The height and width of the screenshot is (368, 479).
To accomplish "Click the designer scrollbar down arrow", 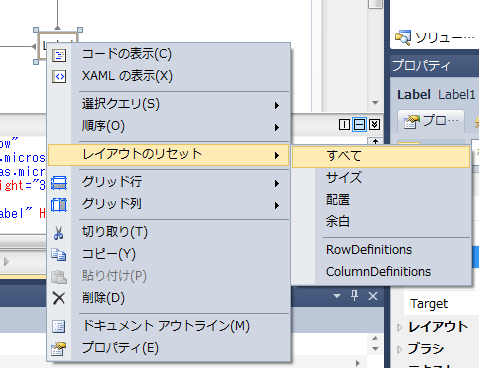I will tap(375, 103).
